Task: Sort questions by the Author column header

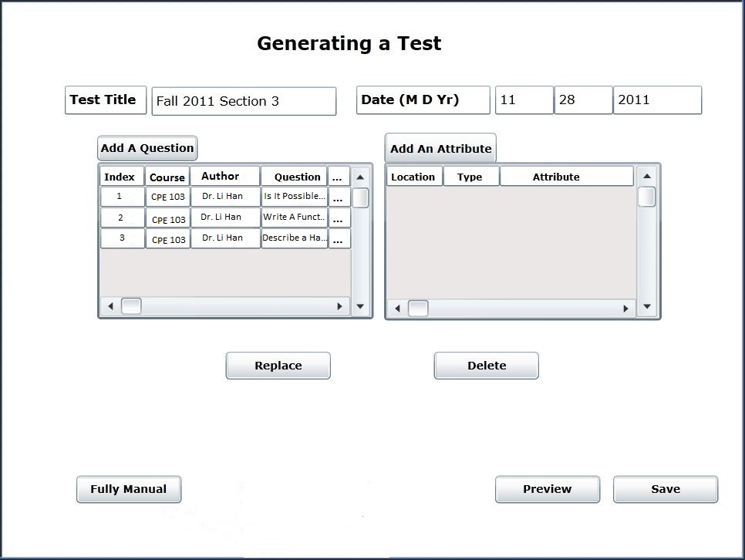Action: [224, 177]
